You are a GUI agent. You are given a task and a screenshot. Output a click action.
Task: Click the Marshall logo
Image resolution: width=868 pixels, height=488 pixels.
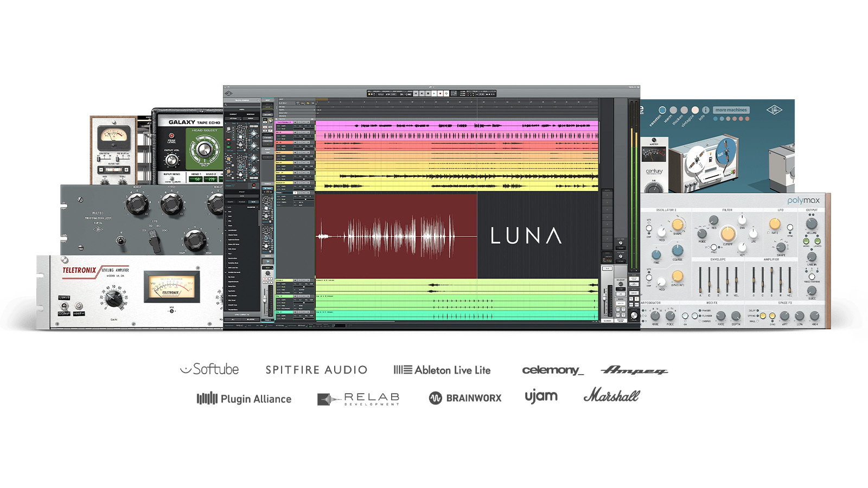coord(611,395)
